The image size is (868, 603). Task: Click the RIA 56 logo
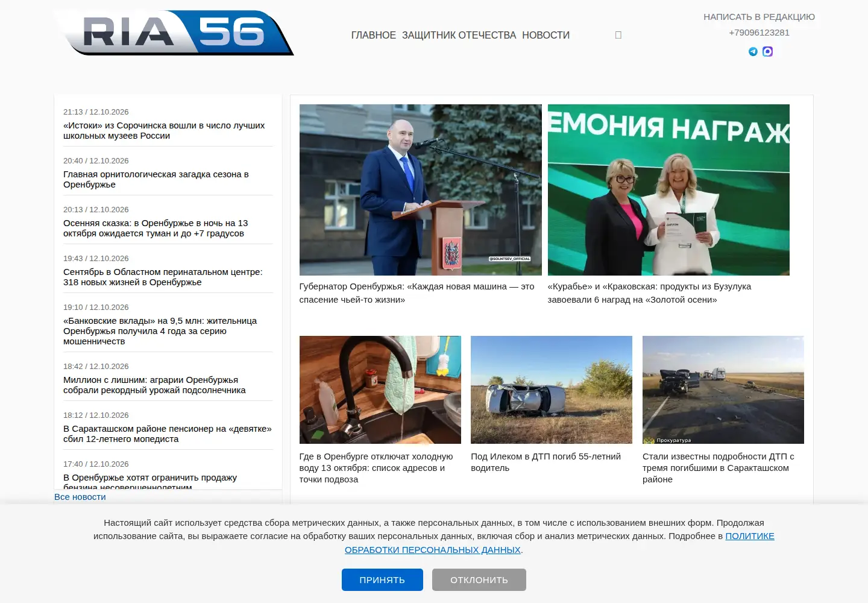click(x=174, y=33)
